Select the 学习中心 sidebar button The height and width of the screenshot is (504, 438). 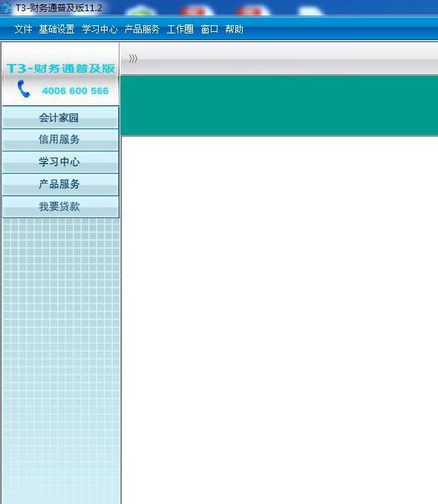tap(60, 162)
